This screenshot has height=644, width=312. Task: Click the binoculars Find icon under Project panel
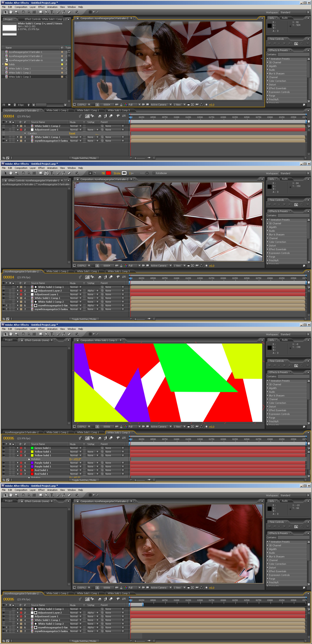click(x=4, y=105)
